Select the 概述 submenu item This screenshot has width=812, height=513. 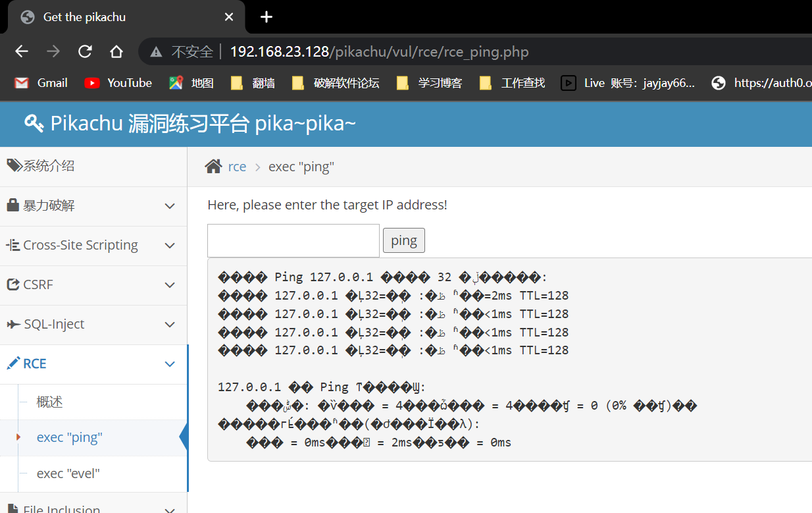(x=49, y=402)
